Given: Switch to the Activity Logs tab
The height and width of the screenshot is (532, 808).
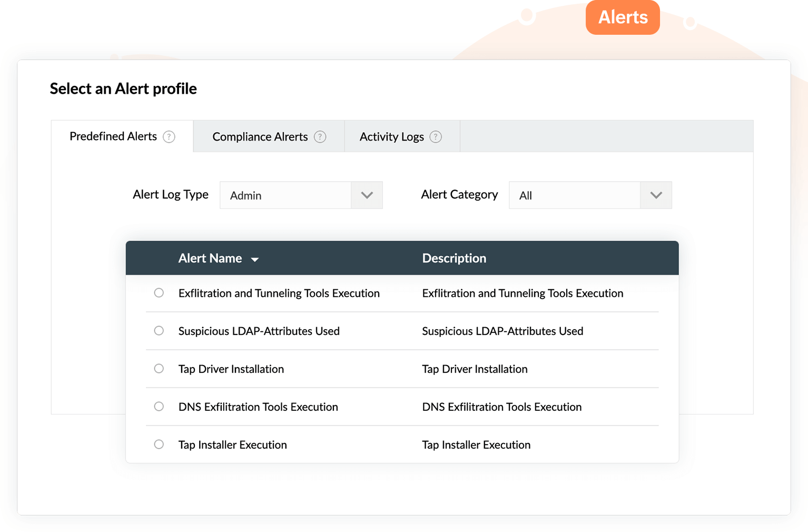Looking at the screenshot, I should tap(392, 136).
